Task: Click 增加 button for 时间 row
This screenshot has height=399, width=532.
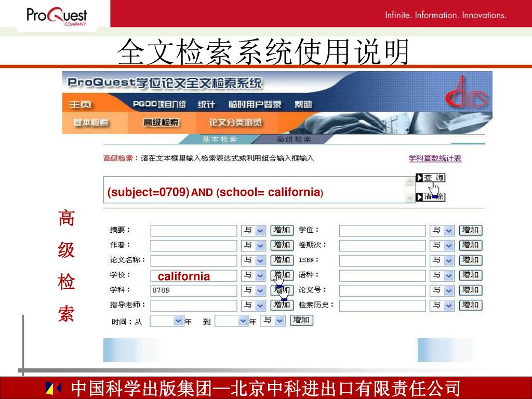Action: 301,320
